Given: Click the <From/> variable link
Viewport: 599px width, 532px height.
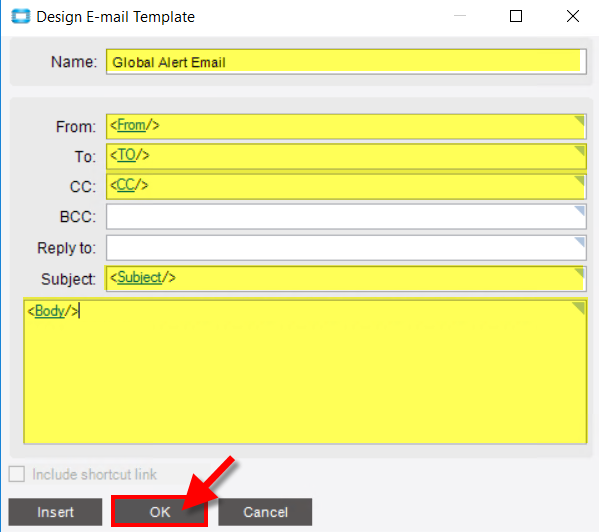Looking at the screenshot, I should 135,125.
